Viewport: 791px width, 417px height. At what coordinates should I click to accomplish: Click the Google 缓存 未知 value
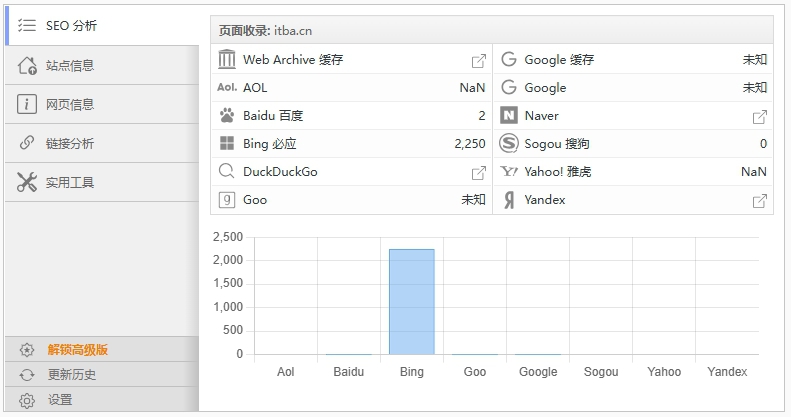coord(755,59)
